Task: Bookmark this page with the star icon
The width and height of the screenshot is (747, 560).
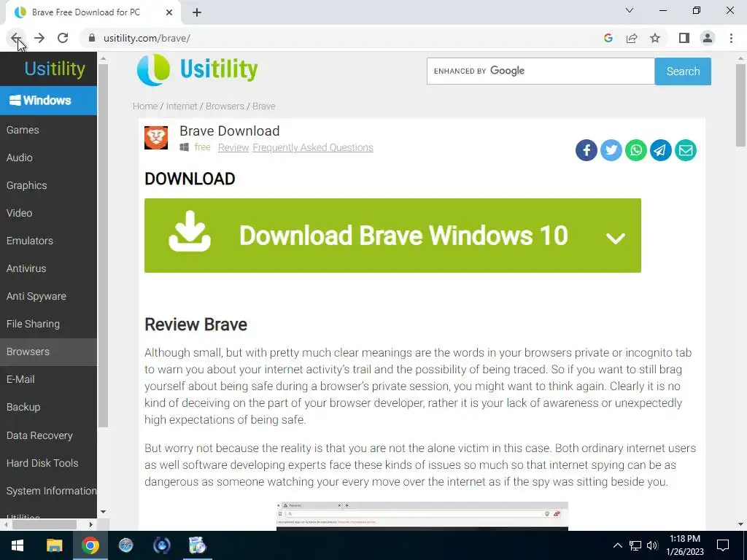Action: click(x=655, y=38)
